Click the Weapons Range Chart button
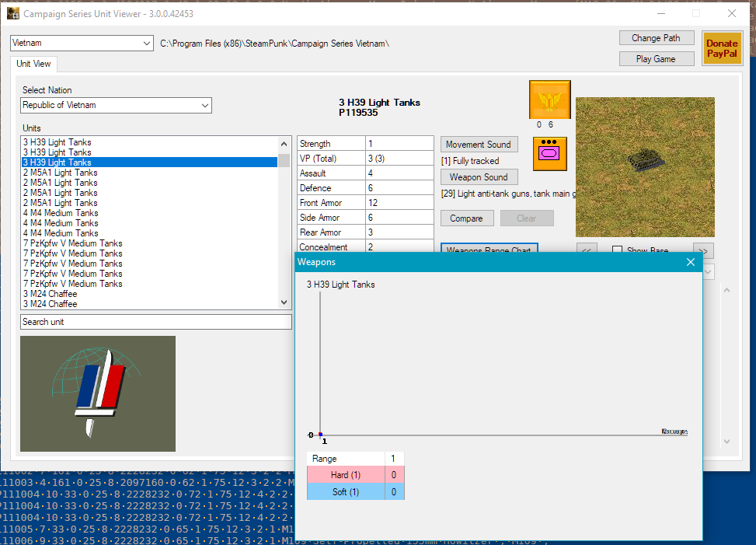 [x=489, y=248]
